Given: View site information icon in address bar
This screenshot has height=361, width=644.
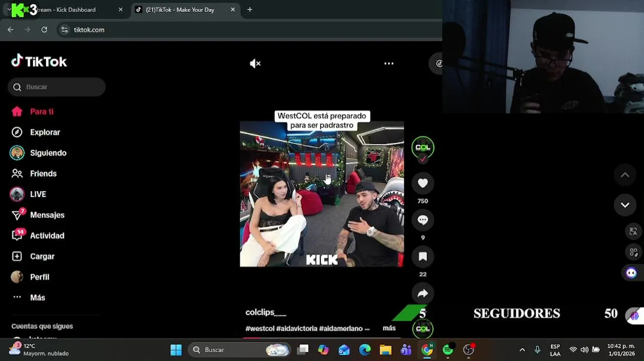Looking at the screenshot, I should [x=64, y=30].
